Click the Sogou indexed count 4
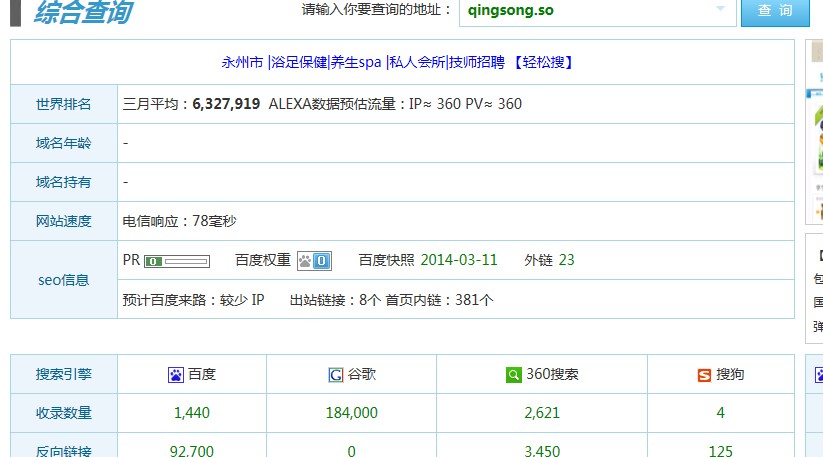Image resolution: width=823 pixels, height=457 pixels. coord(721,413)
